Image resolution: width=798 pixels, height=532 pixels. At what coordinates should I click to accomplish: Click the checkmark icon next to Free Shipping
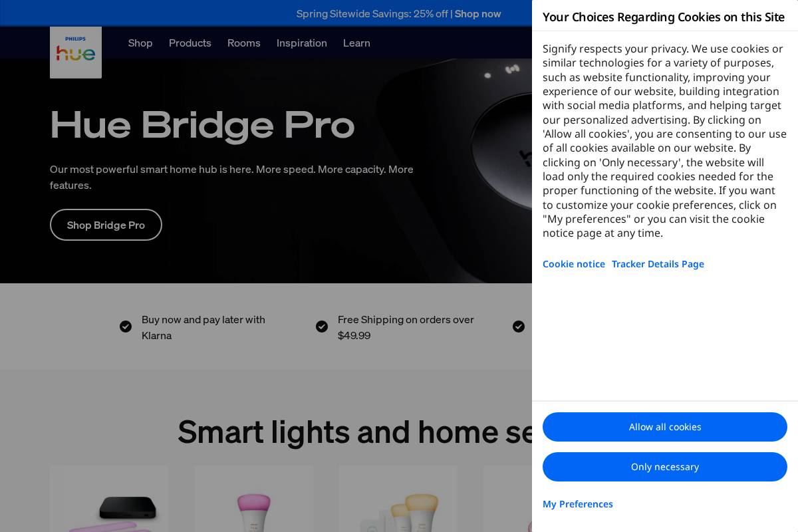click(322, 327)
